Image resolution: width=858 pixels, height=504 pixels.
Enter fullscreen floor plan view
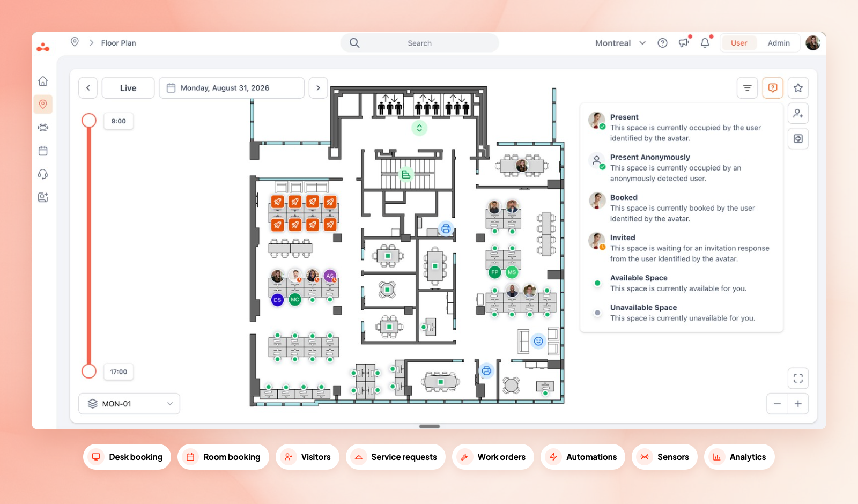click(798, 378)
